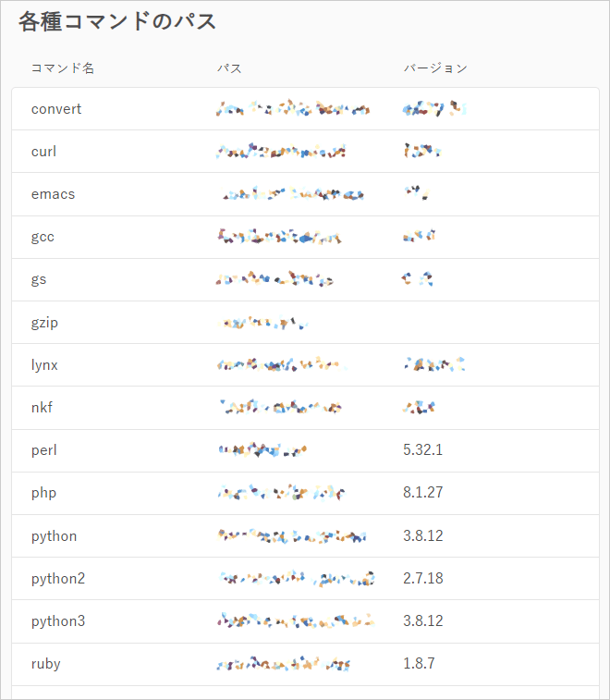Select the python3 row label
This screenshot has width=610, height=700.
[x=58, y=621]
